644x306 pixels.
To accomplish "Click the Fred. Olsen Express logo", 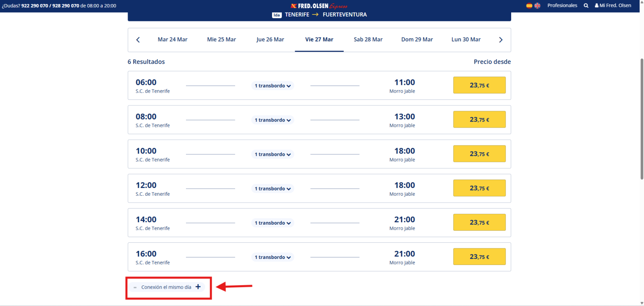I will point(319,6).
